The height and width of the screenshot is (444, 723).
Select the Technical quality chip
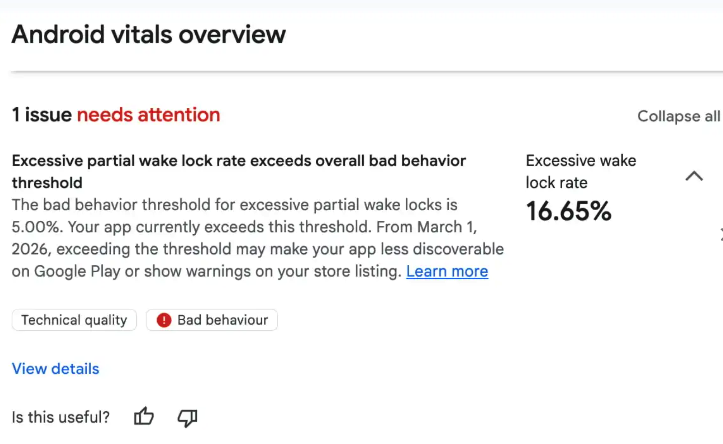74,320
